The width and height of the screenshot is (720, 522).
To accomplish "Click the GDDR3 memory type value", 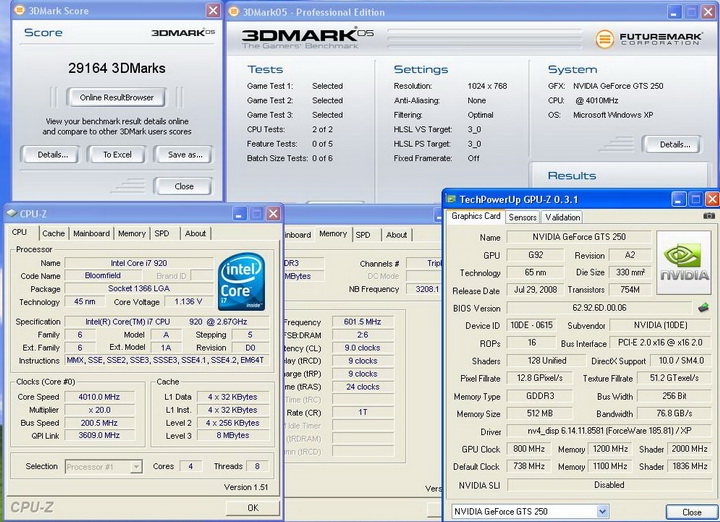I will 540,396.
